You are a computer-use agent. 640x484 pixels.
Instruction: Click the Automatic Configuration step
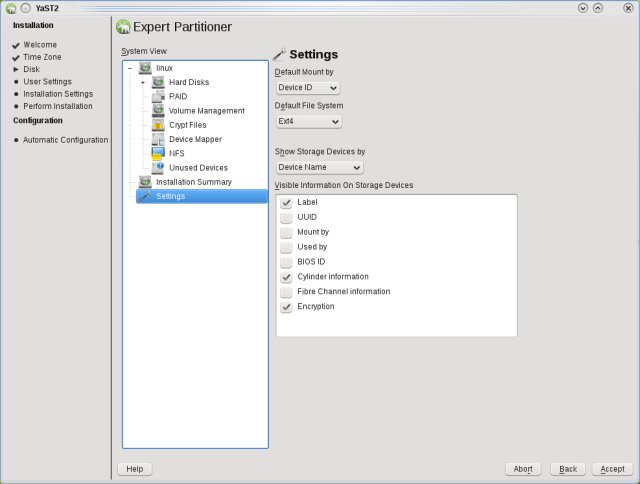[x=65, y=140]
